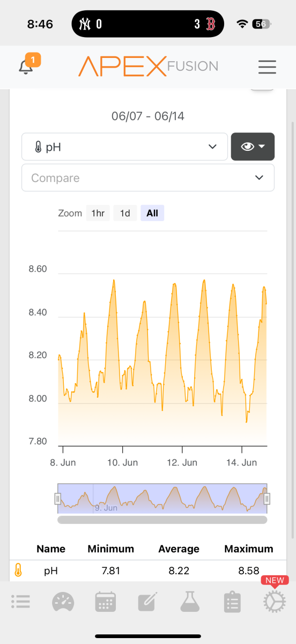296x644 pixels.
Task: Tap the 8:46 status bar clock
Action: coord(40,24)
